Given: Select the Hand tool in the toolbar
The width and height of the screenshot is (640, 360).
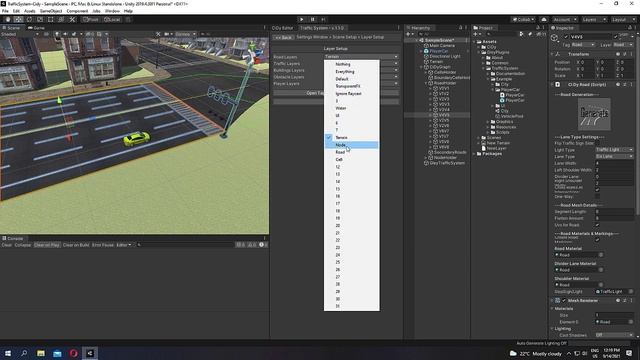Looking at the screenshot, I should pyautogui.click(x=8, y=20).
